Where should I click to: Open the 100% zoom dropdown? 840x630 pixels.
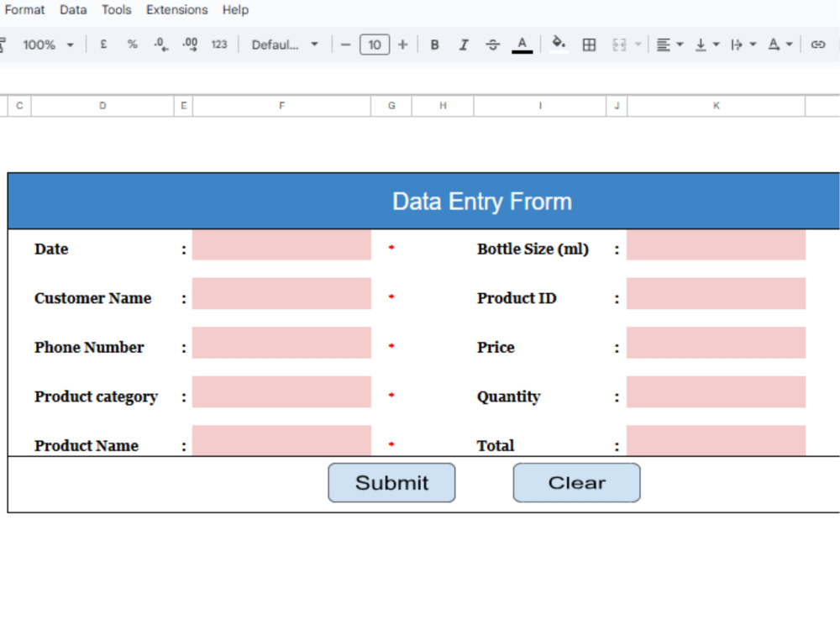coord(48,45)
